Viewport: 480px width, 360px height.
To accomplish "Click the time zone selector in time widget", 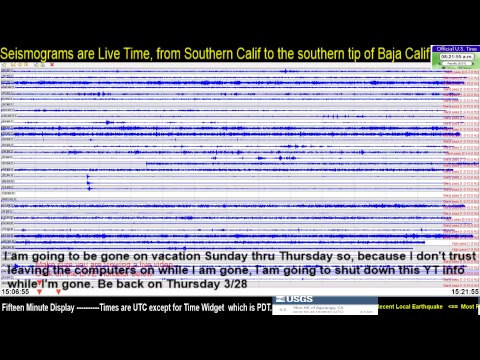I will click(457, 63).
